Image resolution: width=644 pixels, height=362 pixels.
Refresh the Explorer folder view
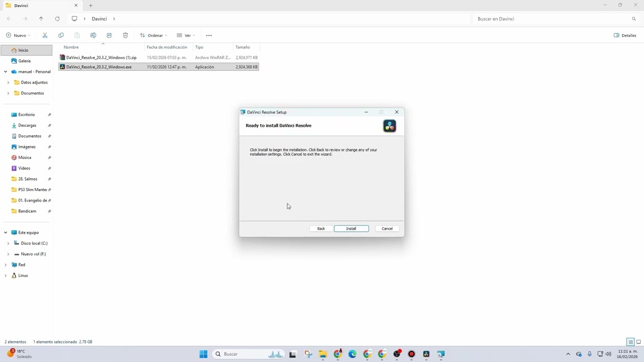click(57, 19)
